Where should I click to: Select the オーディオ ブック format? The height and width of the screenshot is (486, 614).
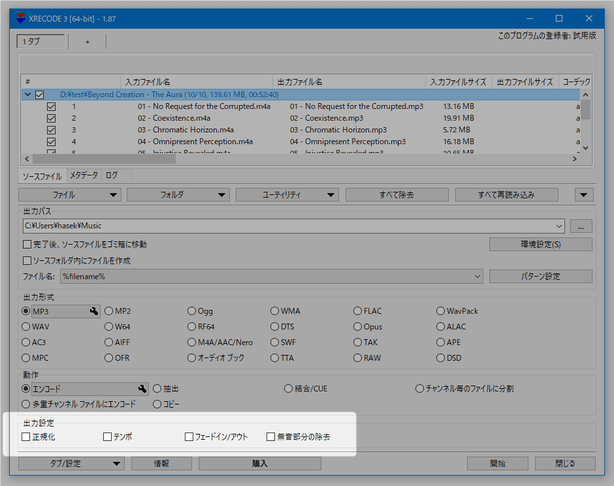[x=191, y=358]
